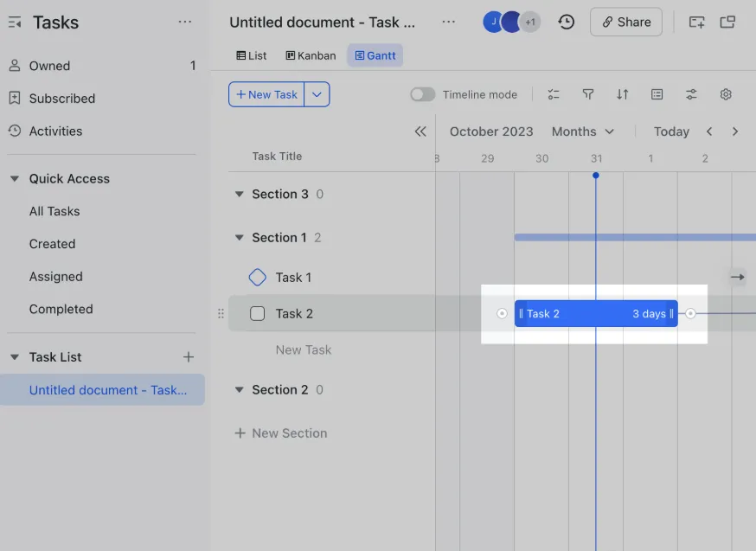This screenshot has height=551, width=756.
Task: Click the New Task placeholder under Task 2
Action: tap(304, 350)
